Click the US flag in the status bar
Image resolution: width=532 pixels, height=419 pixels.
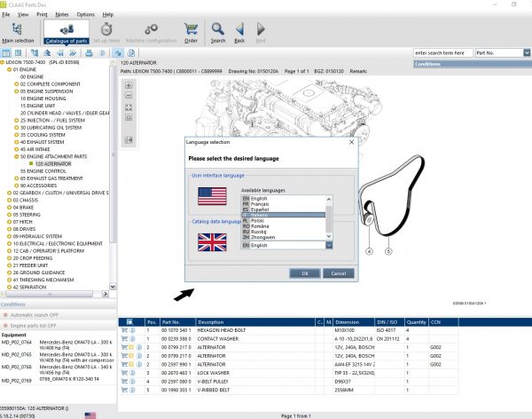90,415
